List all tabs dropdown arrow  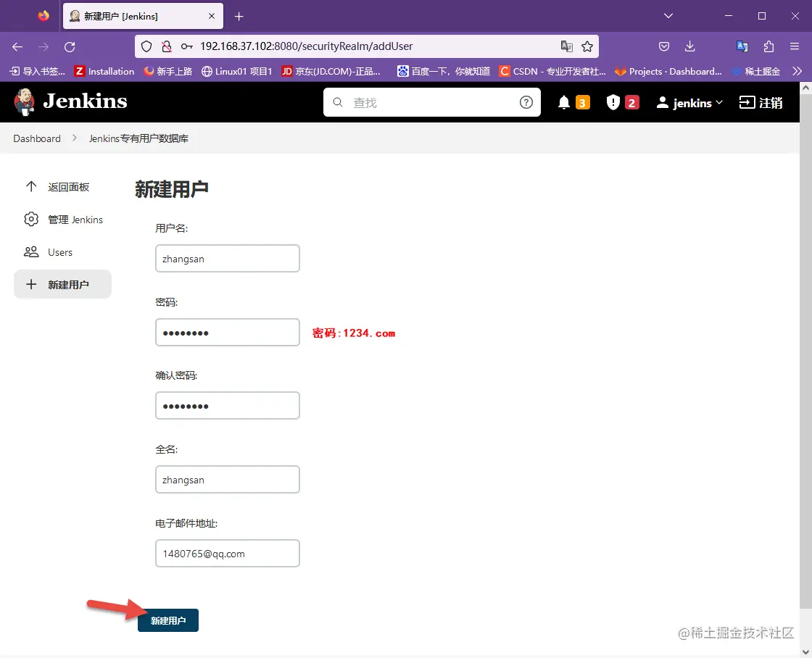668,16
